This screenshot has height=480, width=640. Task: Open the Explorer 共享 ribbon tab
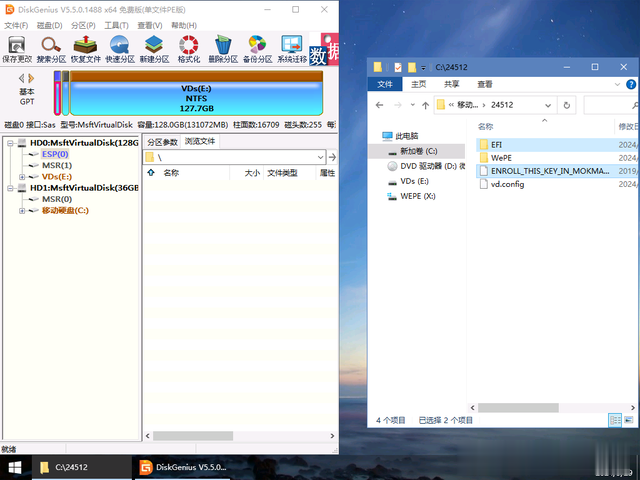451,84
